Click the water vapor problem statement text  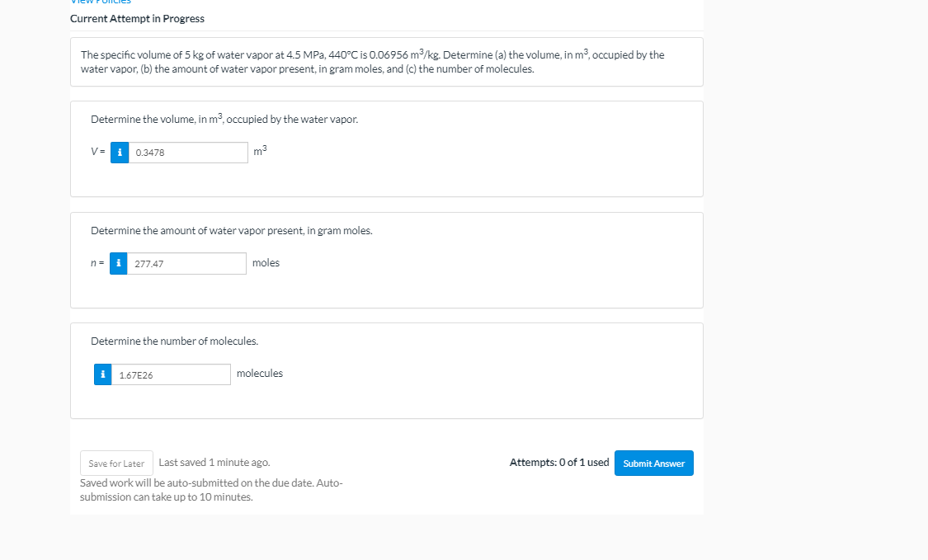click(x=372, y=62)
